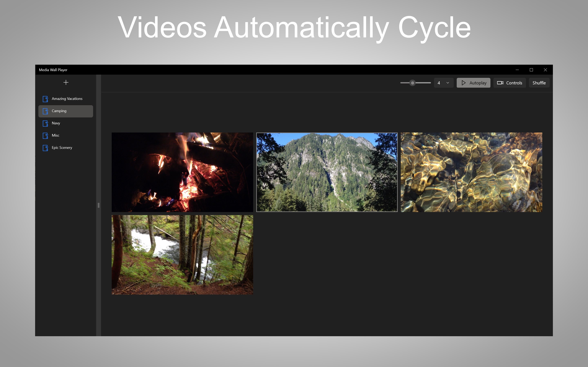Click the mountain forest video tile

pos(327,172)
